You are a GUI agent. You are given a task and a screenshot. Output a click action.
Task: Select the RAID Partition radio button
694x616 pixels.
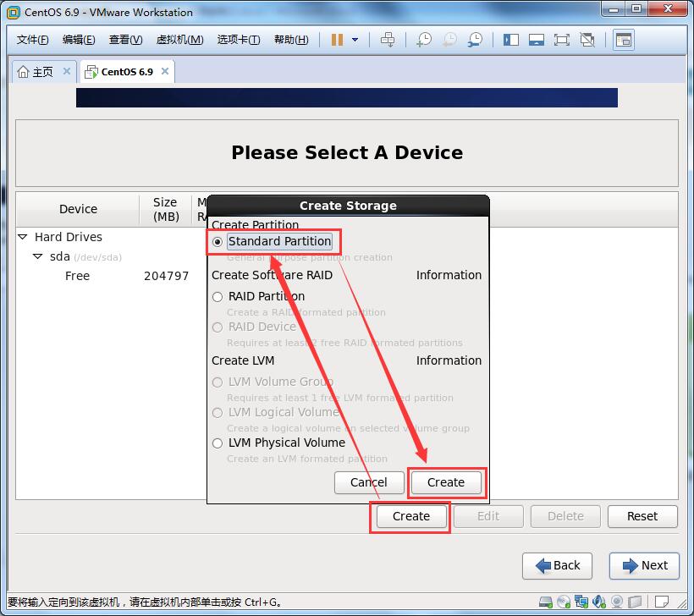(x=218, y=297)
